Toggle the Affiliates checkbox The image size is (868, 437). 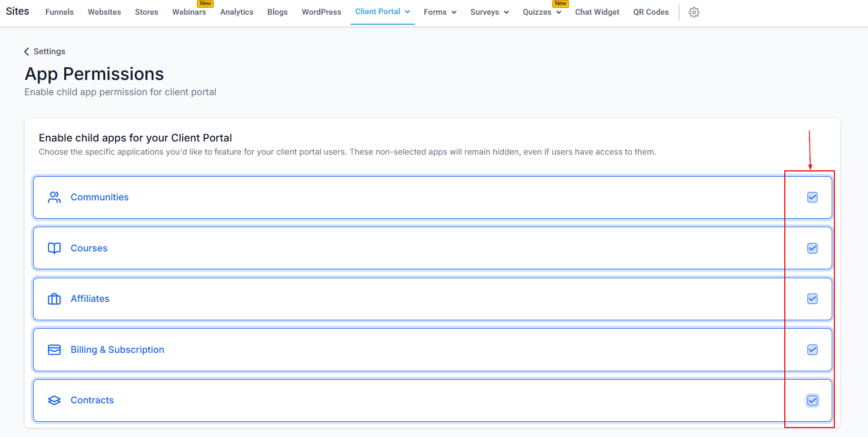point(812,299)
